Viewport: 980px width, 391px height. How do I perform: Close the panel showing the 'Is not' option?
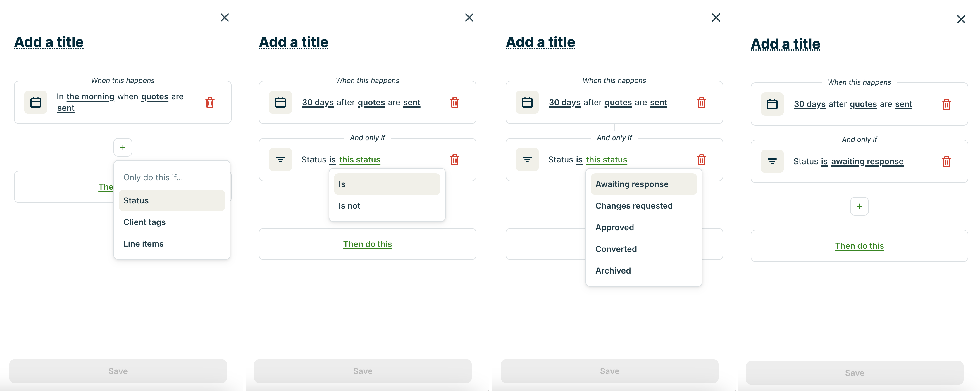point(469,18)
